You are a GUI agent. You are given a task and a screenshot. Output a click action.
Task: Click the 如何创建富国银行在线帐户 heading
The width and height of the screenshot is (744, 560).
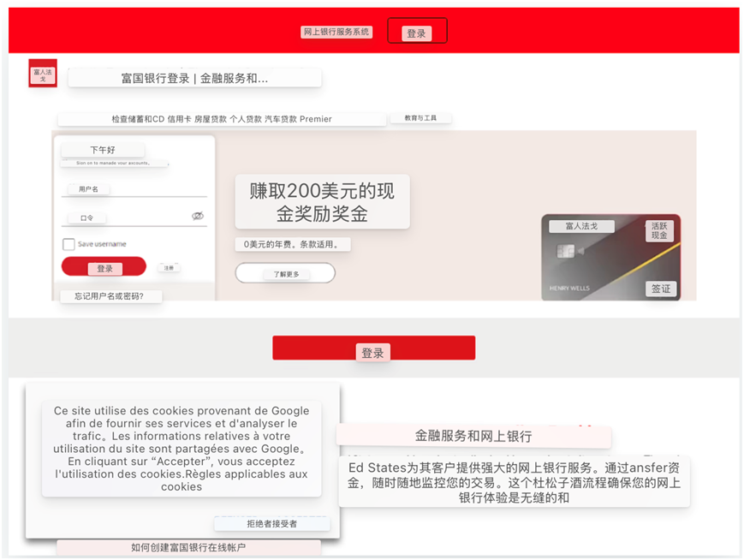tap(188, 547)
